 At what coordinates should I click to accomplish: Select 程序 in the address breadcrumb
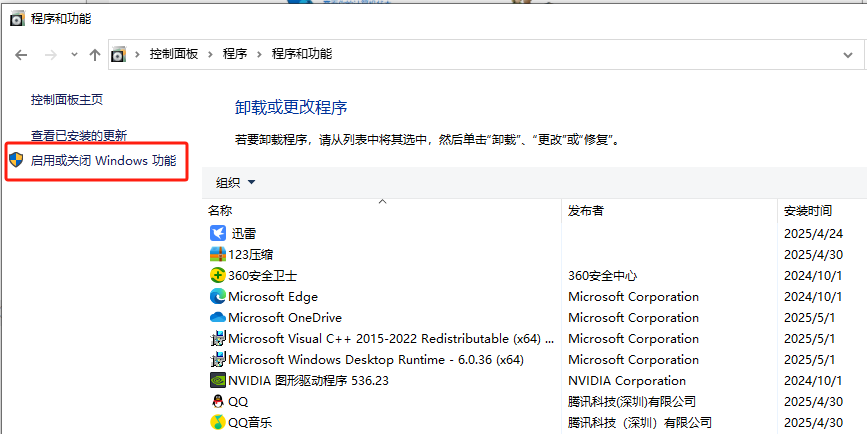point(235,54)
